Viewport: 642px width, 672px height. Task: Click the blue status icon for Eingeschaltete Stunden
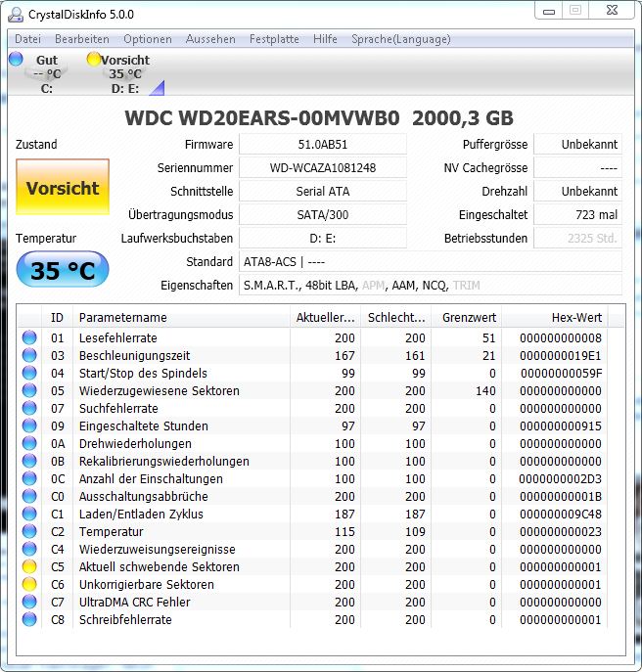click(29, 426)
